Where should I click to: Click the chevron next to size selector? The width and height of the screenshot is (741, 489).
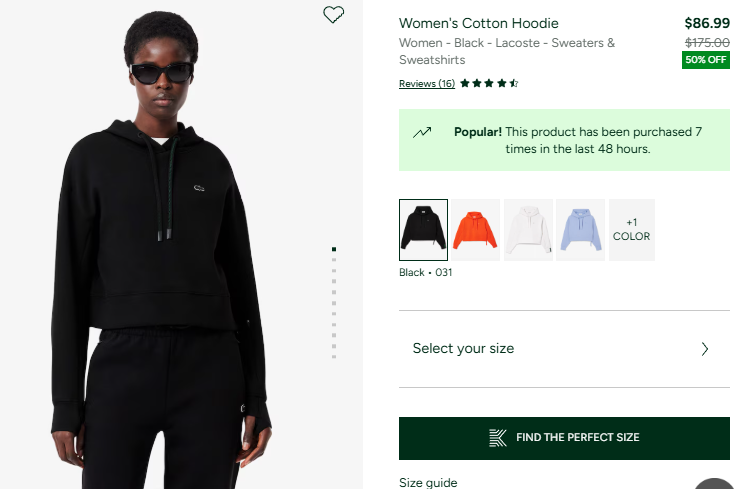704,349
